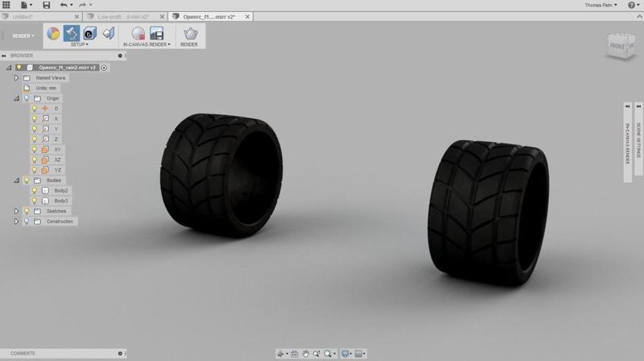
Task: Toggle visibility of origin point O
Action: tap(35, 109)
